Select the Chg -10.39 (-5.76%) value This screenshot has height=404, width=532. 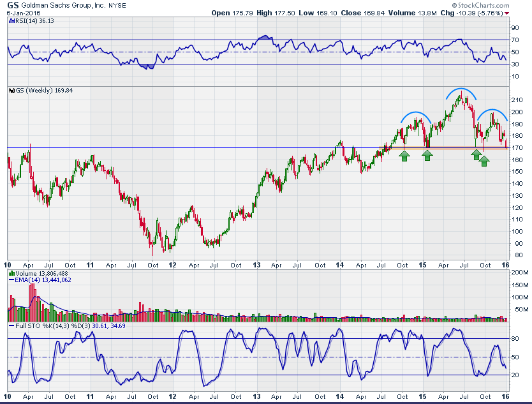pyautogui.click(x=471, y=13)
